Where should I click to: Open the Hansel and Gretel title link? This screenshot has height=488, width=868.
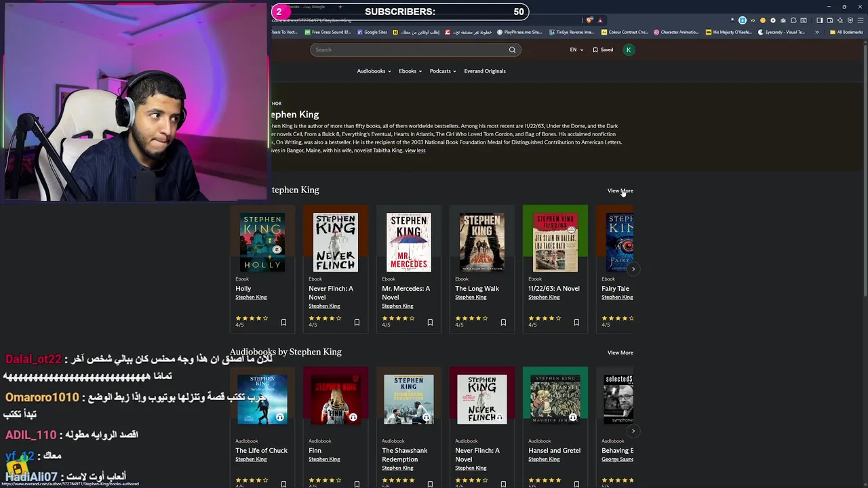click(554, 451)
